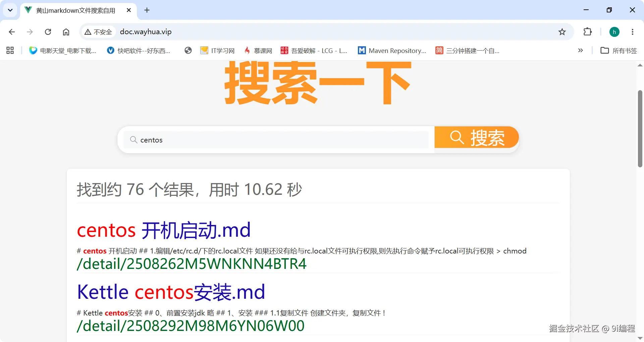Expand the hidden bookmarks chevron
644x342 pixels.
click(x=581, y=51)
